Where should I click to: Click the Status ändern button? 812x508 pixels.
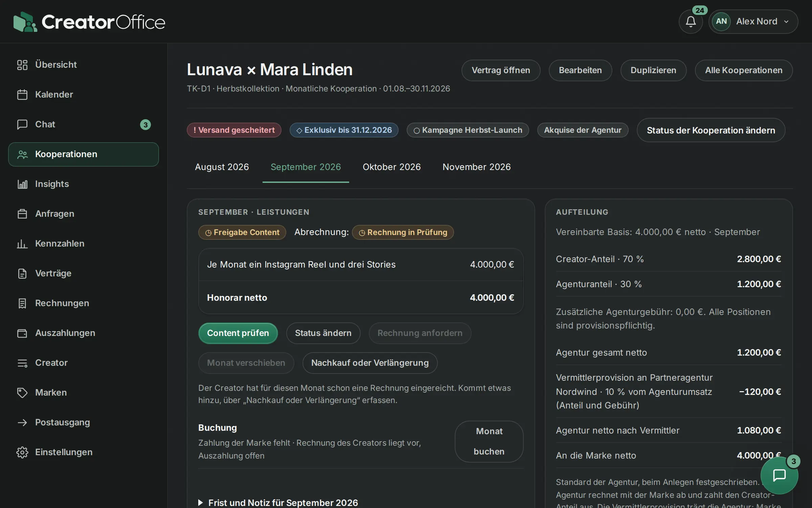(x=323, y=333)
